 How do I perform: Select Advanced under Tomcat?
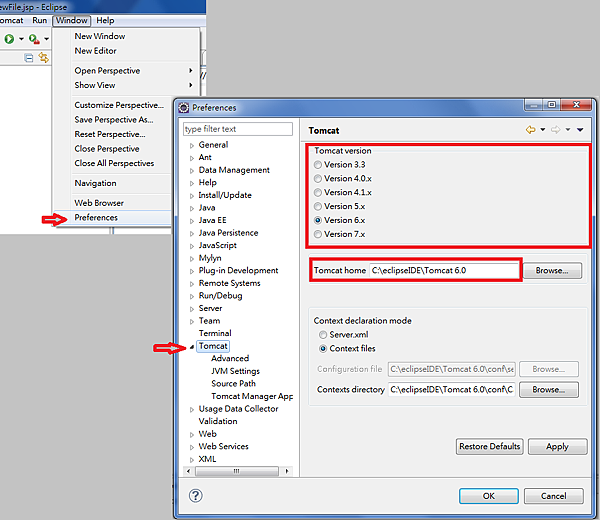tap(230, 359)
